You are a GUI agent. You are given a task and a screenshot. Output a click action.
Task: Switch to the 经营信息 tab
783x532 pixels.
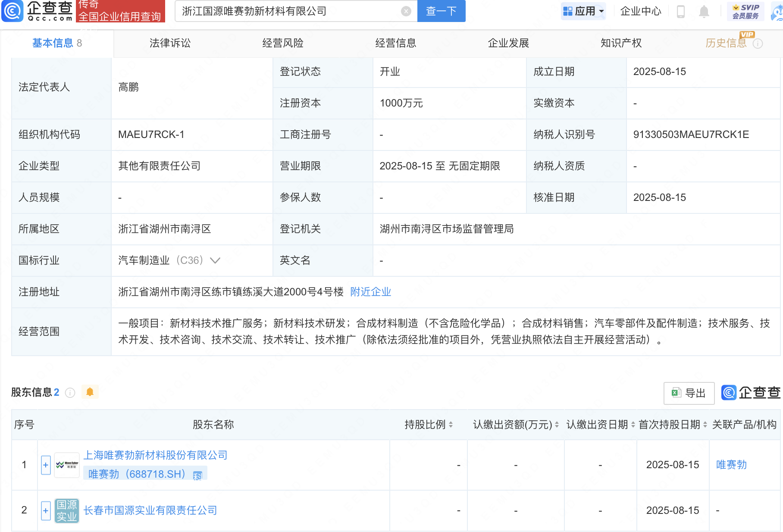click(x=396, y=43)
